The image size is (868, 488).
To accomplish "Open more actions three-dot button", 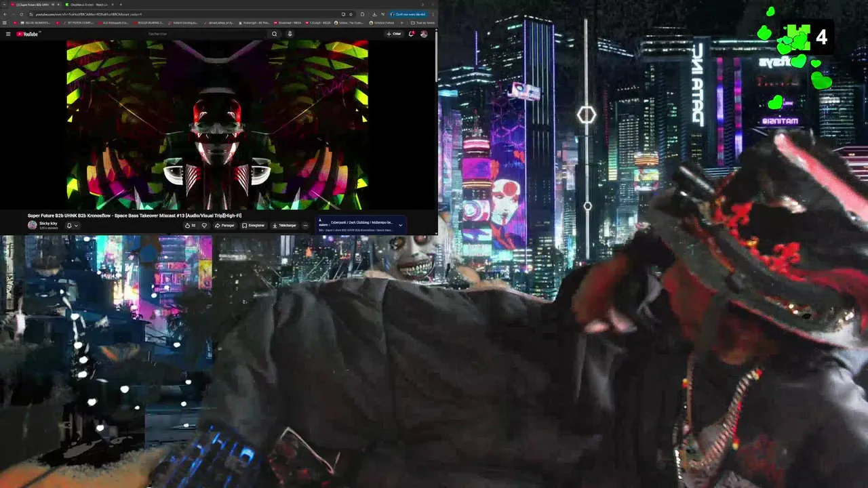I will [x=305, y=226].
